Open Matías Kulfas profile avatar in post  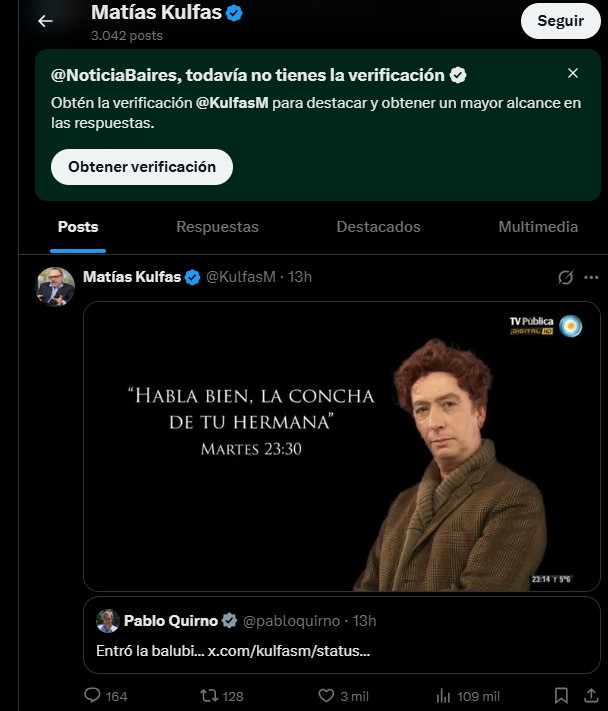(56, 287)
